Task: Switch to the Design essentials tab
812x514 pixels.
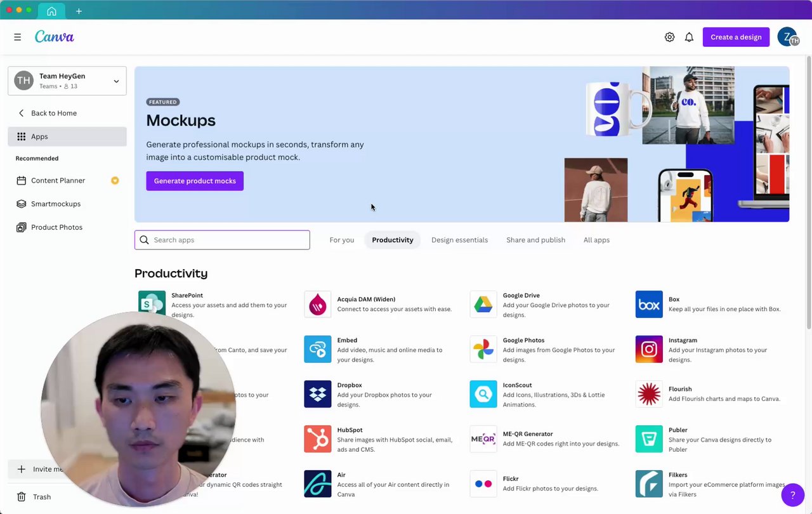Action: coord(460,240)
